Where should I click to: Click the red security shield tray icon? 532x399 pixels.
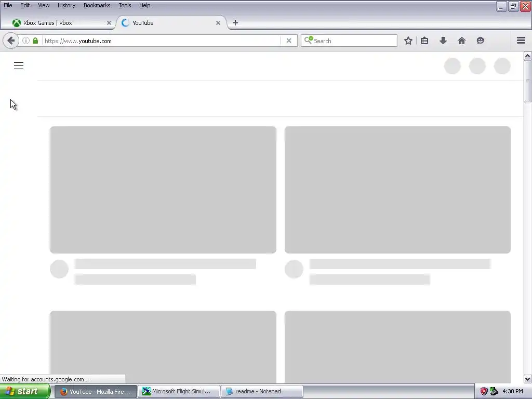click(484, 392)
